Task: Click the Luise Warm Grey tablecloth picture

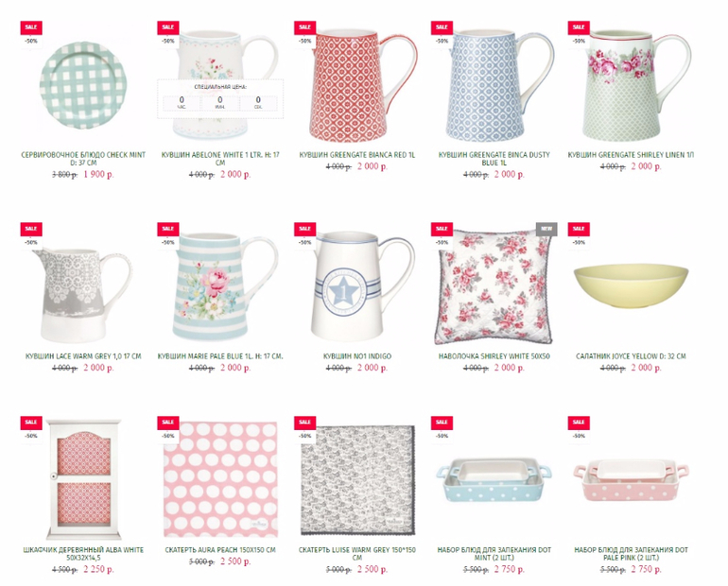Action: 357,480
